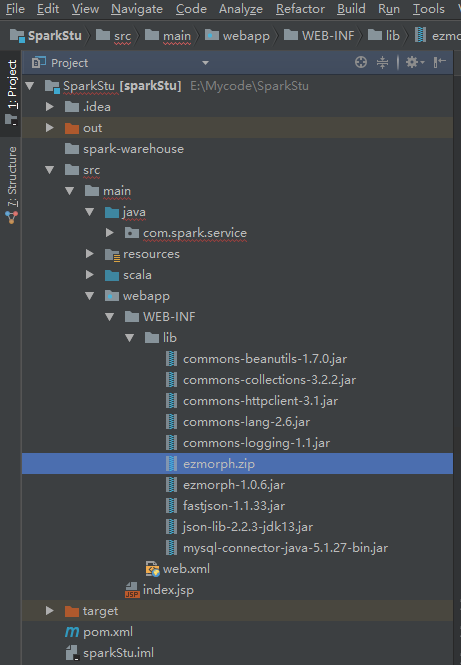Click webapp breadcrumb in navigation bar
Image resolution: width=461 pixels, height=665 pixels.
tap(237, 36)
